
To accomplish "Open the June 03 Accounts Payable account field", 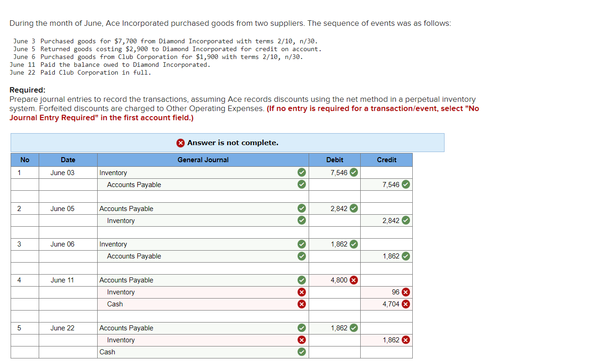I will pyautogui.click(x=203, y=184).
